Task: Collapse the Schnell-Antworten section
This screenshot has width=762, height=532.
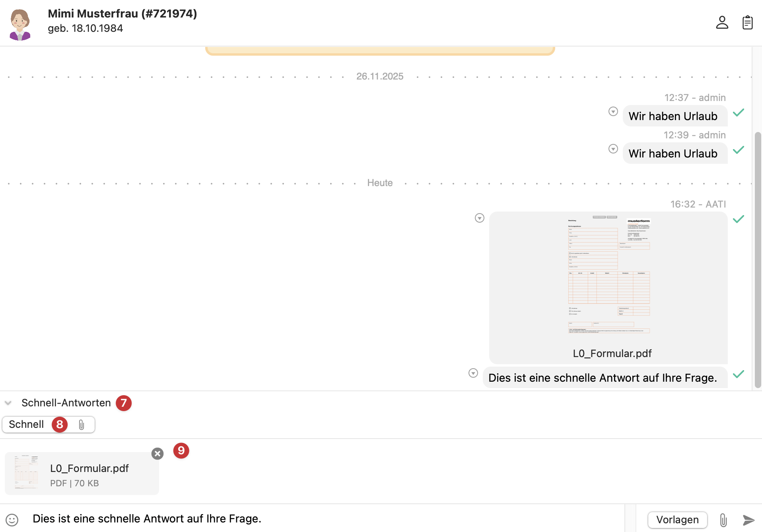Action: [8, 403]
